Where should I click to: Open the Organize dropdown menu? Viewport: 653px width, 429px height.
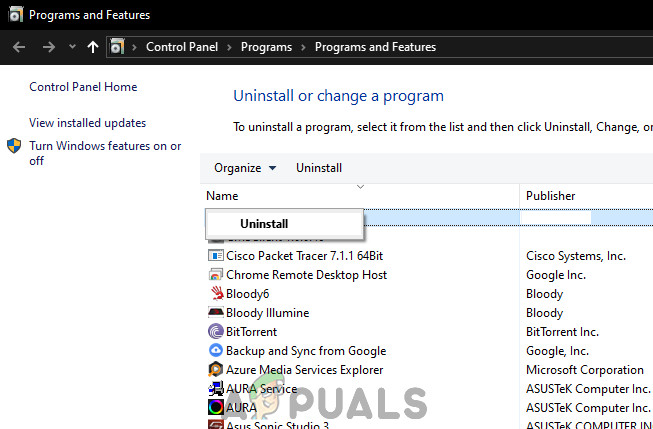point(245,168)
